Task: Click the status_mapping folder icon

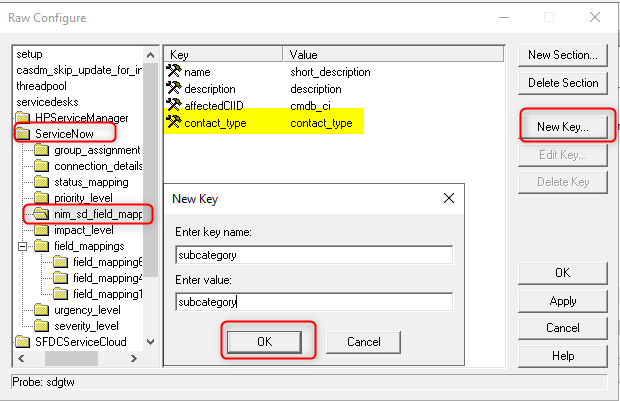Action: click(41, 182)
